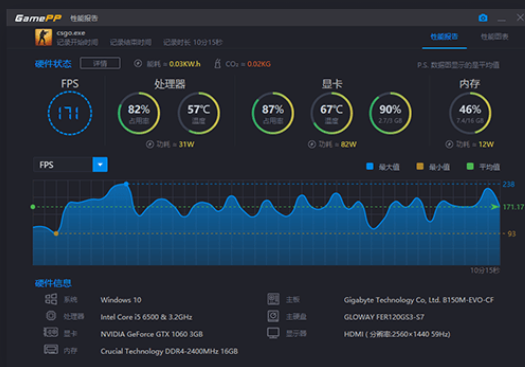The image size is (525, 367).
Task: Click the CPU power icon next to 31W
Action: point(150,144)
